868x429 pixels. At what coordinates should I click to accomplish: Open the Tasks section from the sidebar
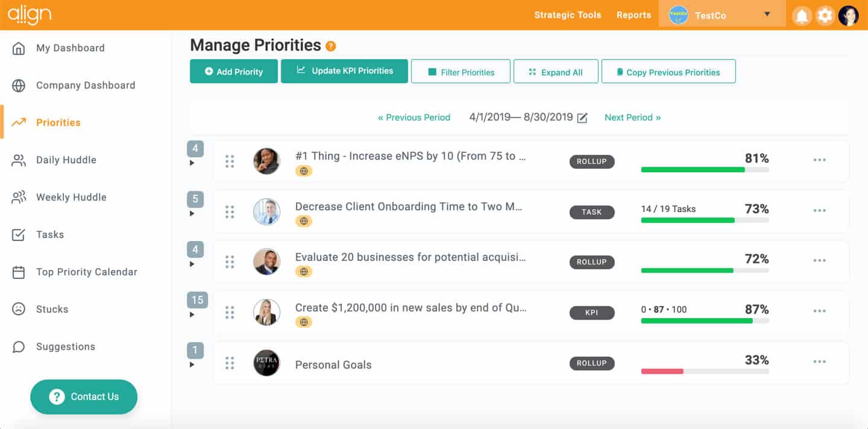tap(19, 234)
